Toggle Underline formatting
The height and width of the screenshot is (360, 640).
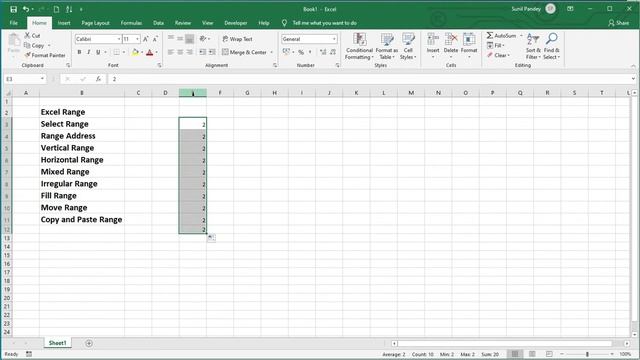click(x=98, y=52)
